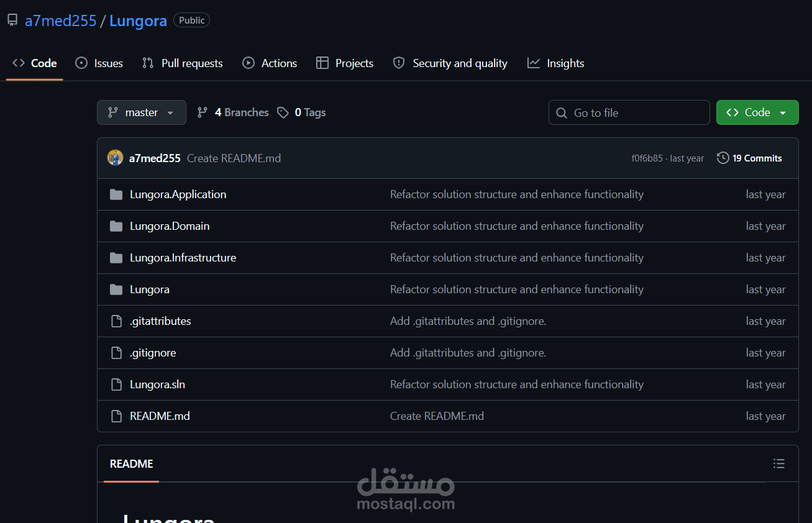Open the Issues tab
This screenshot has height=523, width=812.
(99, 63)
